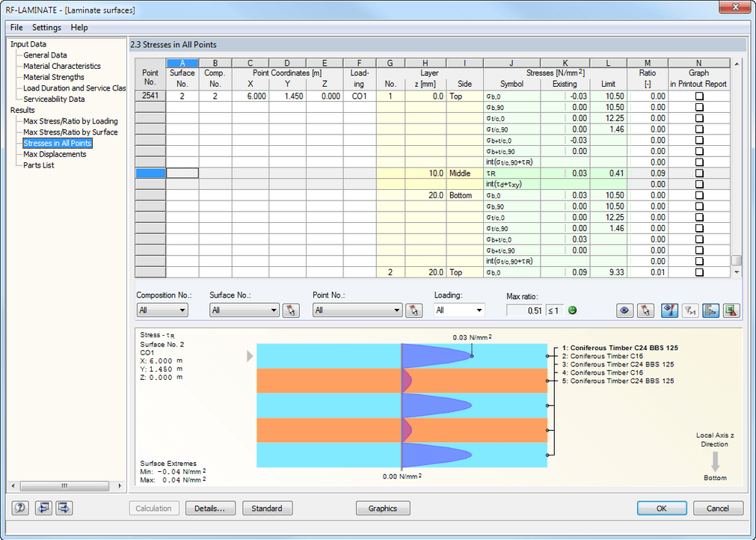The height and width of the screenshot is (540, 756).
Task: Open Max Displacements tree item
Action: [x=55, y=154]
